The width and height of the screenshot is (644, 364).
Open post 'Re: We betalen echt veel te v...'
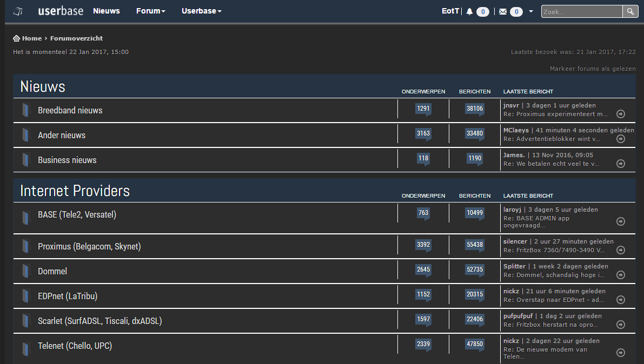(x=551, y=164)
